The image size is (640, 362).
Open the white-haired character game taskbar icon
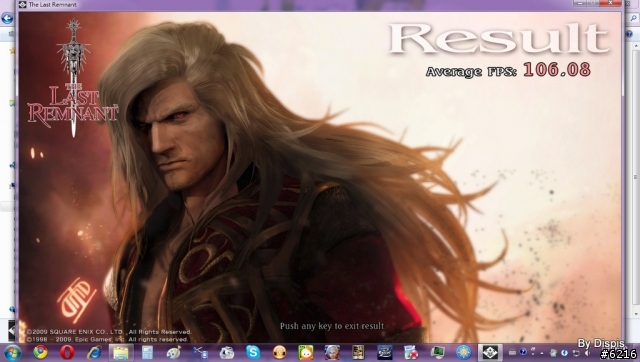pyautogui.click(x=332, y=352)
